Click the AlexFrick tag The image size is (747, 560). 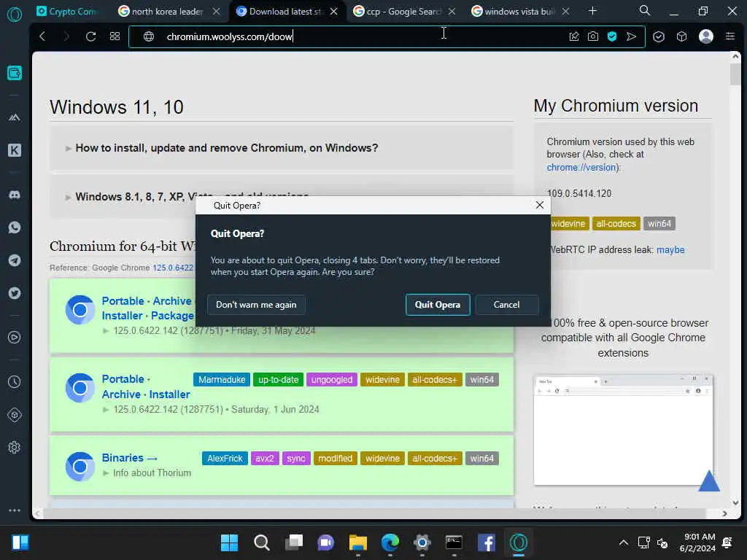click(225, 459)
